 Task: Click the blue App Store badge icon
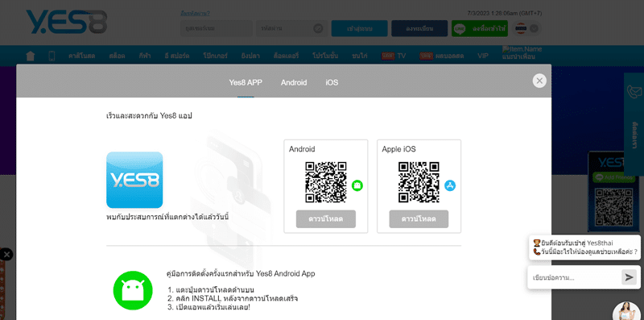click(450, 186)
